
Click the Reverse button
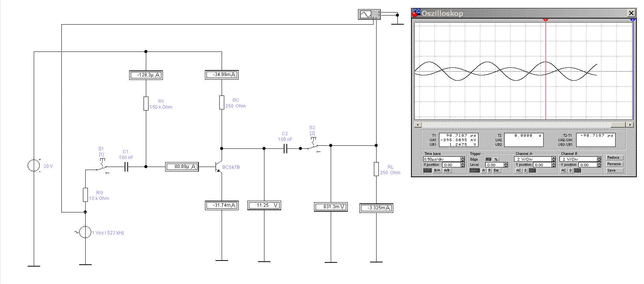point(614,164)
